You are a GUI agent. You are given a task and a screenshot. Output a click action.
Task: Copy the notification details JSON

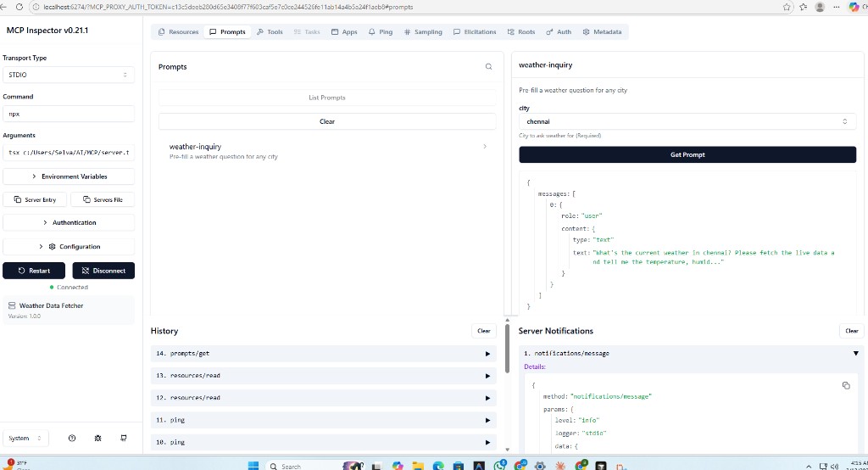(x=846, y=385)
